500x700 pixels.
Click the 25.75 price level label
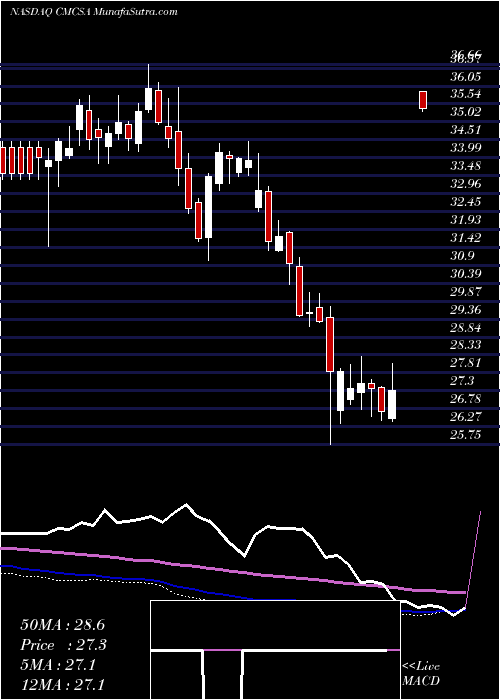[466, 434]
